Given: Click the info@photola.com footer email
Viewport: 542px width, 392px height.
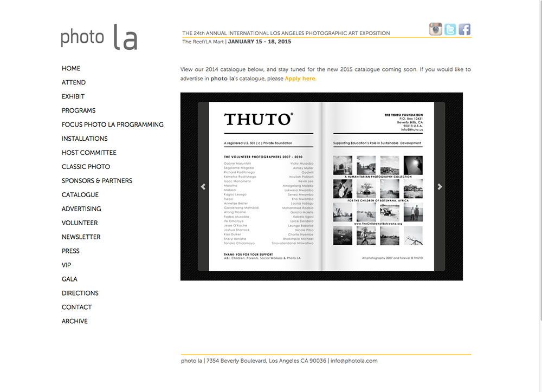Looking at the screenshot, I should click(x=354, y=361).
